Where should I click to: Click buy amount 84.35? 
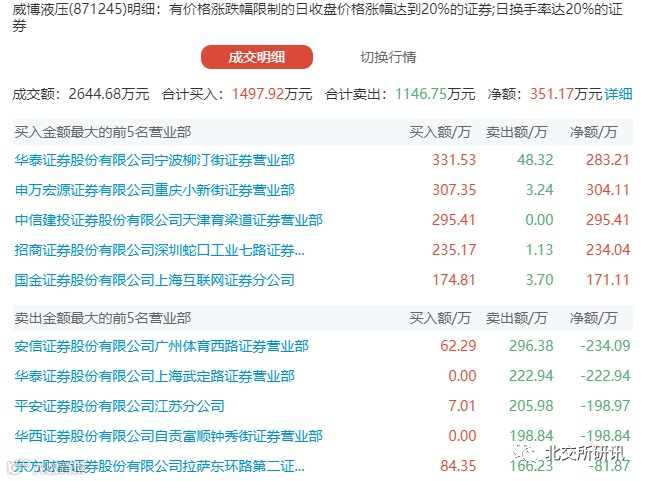coord(458,466)
